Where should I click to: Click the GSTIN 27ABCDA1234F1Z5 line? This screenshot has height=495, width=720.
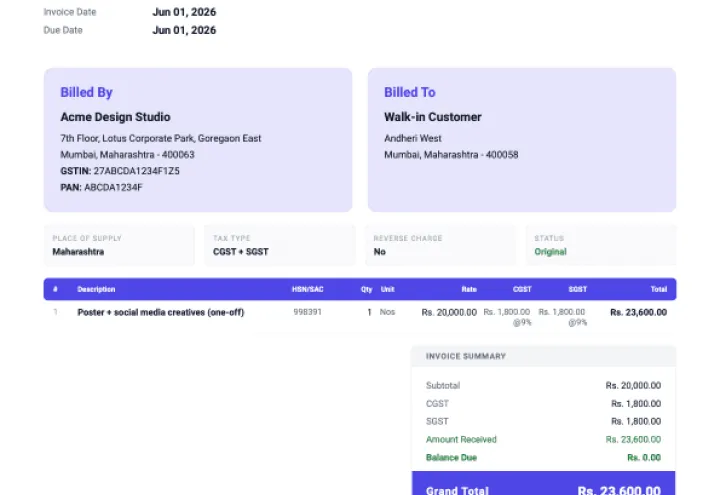coord(120,171)
